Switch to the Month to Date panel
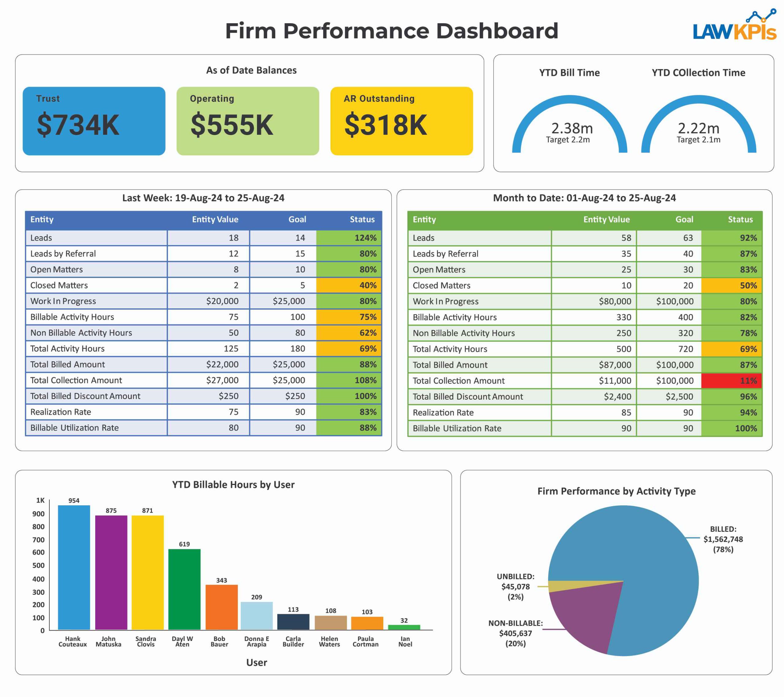This screenshot has width=784, height=697. click(585, 198)
